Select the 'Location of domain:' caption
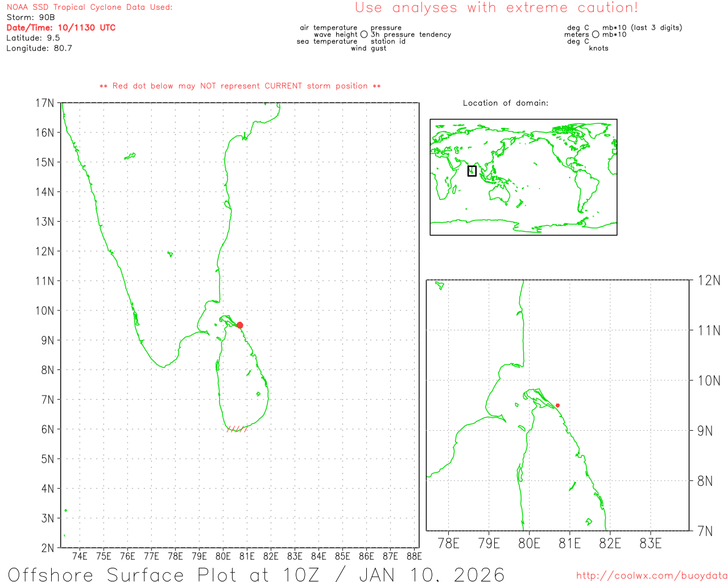The image size is (728, 582). (x=506, y=103)
